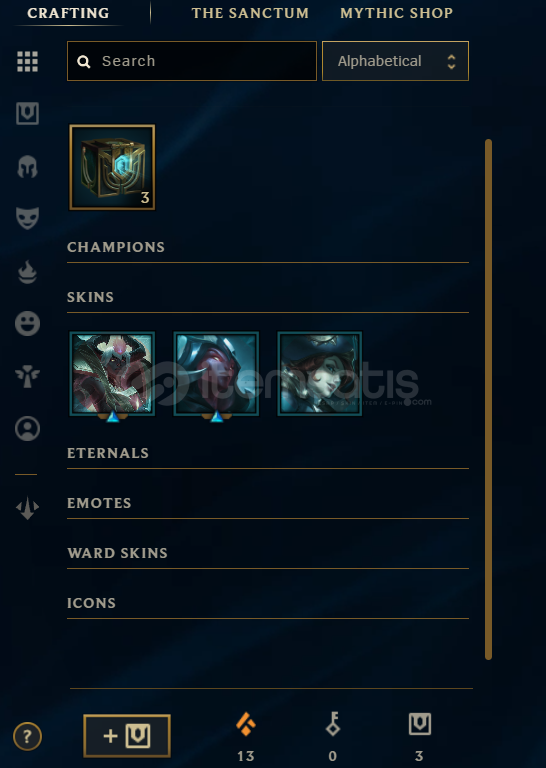Select the all-items grid filter icon
This screenshot has height=768, width=546.
click(x=27, y=62)
